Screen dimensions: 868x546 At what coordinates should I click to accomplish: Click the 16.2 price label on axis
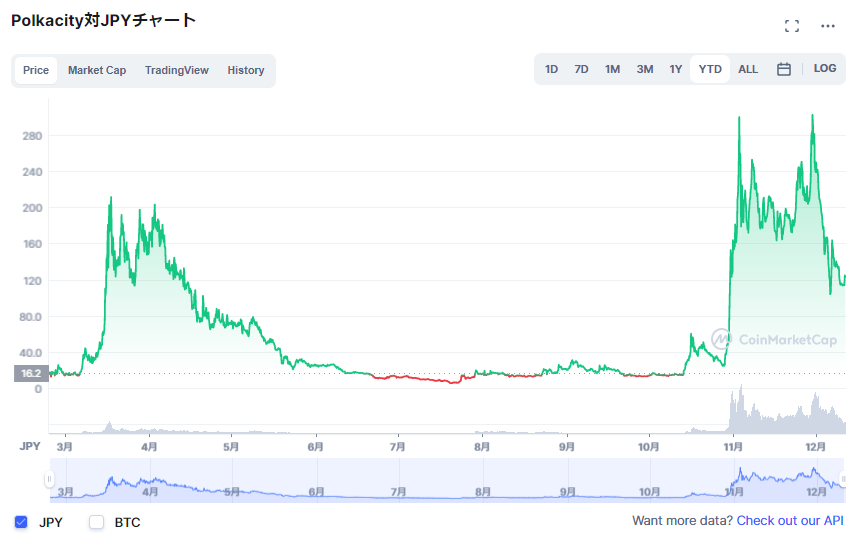click(x=31, y=373)
